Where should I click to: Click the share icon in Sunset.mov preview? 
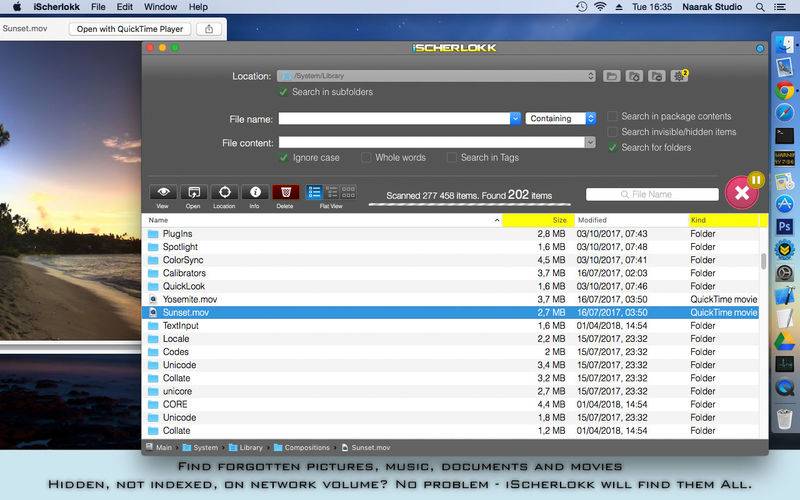tap(209, 29)
